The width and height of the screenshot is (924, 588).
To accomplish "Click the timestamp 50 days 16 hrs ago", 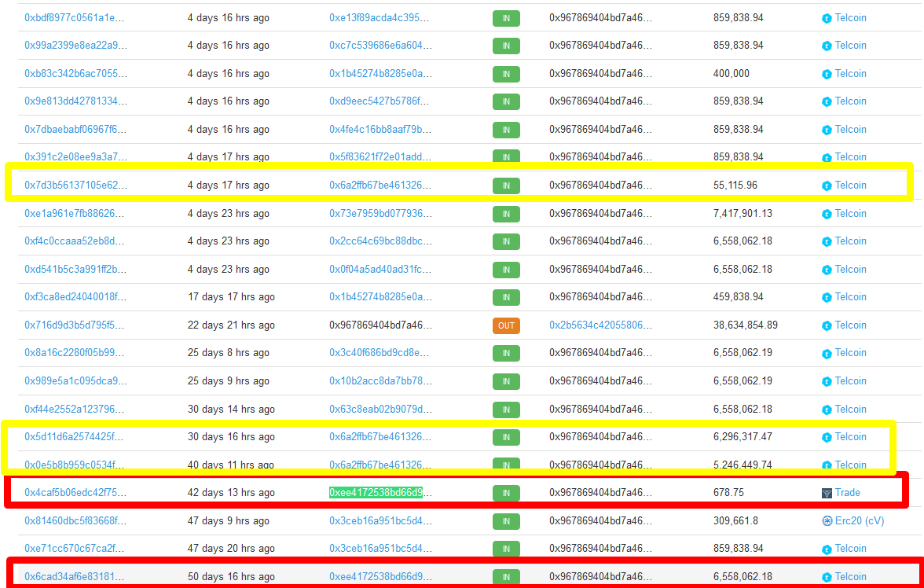I will pos(231,576).
